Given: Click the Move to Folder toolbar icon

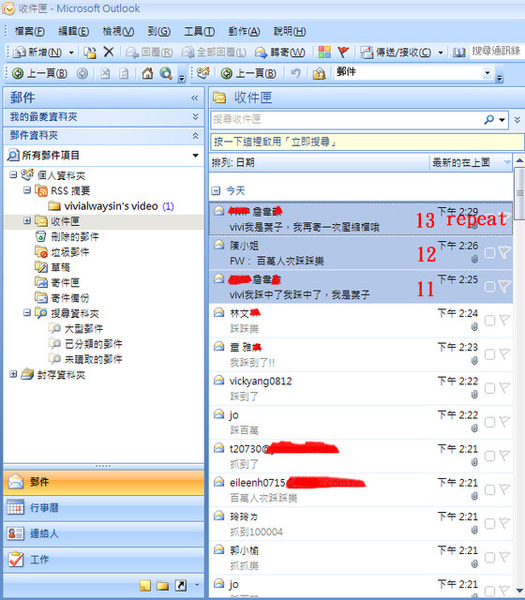Looking at the screenshot, I should tap(90, 52).
